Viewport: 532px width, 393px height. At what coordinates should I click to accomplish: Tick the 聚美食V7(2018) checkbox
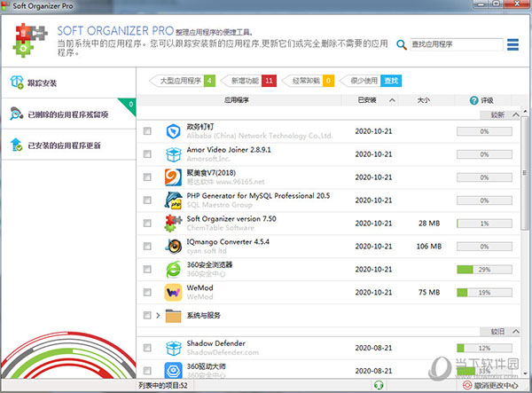coord(147,177)
